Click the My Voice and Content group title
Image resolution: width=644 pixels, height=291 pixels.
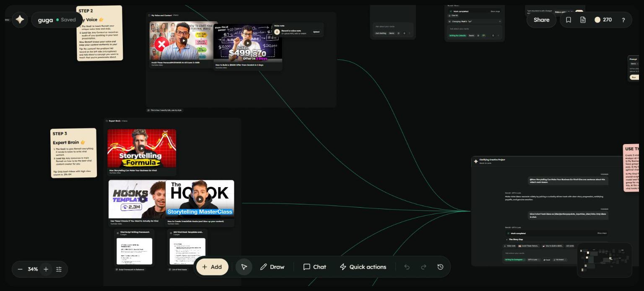[x=161, y=15]
